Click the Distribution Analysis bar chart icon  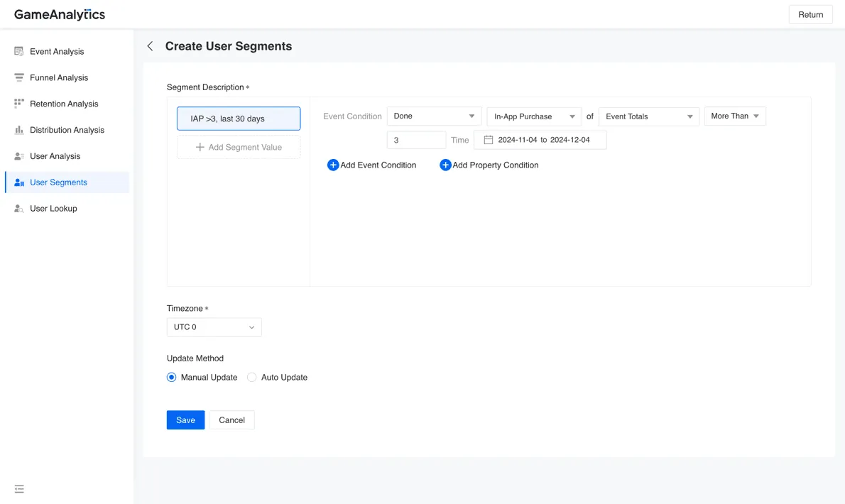(x=19, y=130)
